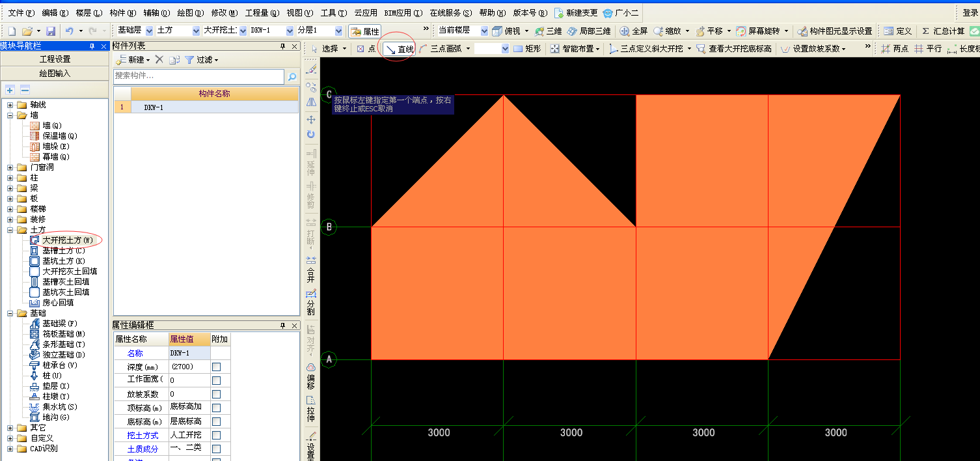Open the 工程量(Q) menu

pos(262,13)
